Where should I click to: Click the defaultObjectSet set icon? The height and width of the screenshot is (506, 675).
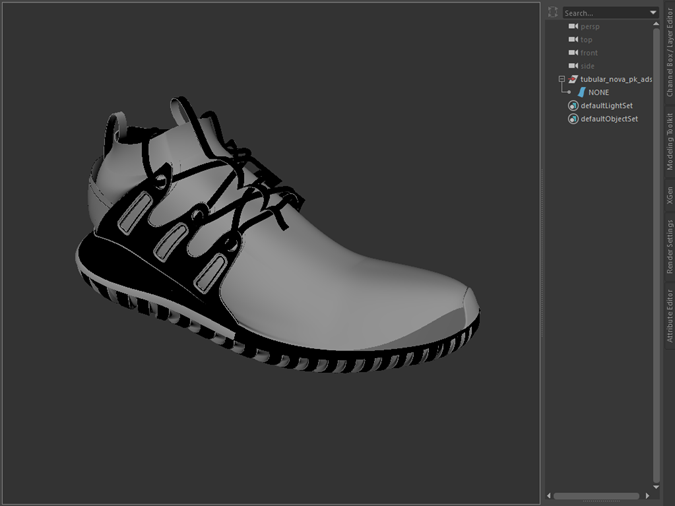[x=573, y=119]
